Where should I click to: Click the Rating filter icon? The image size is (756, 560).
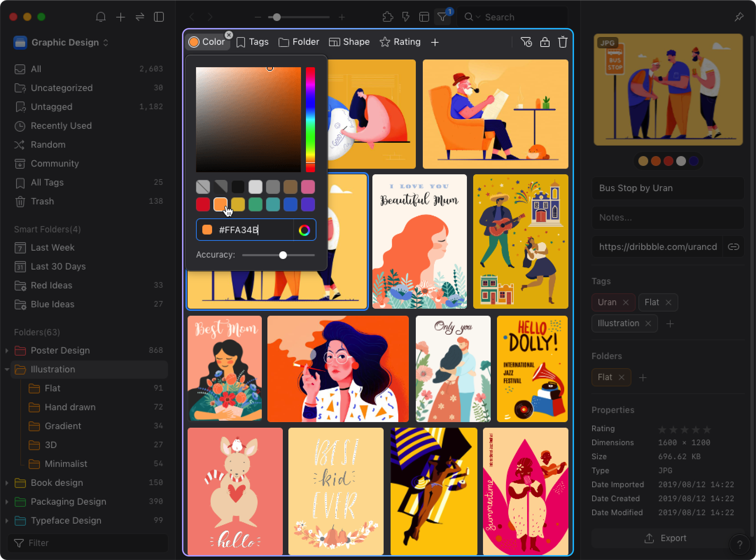pyautogui.click(x=400, y=41)
